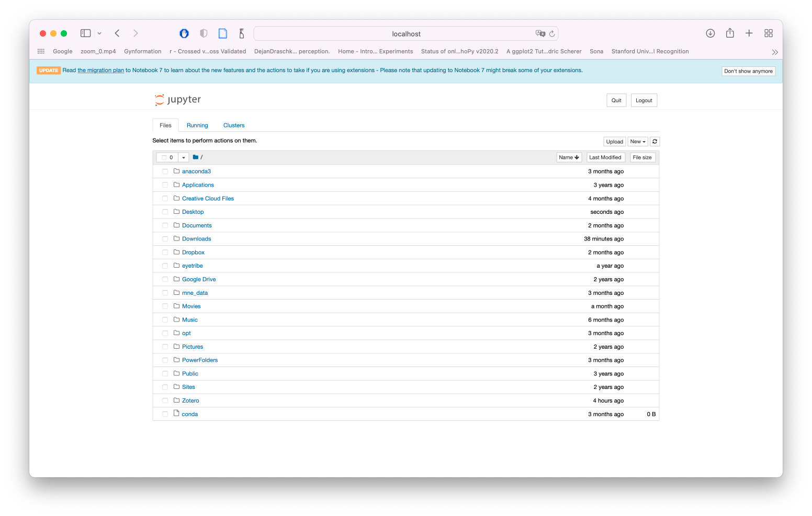Sort by Last Modified

(x=605, y=157)
